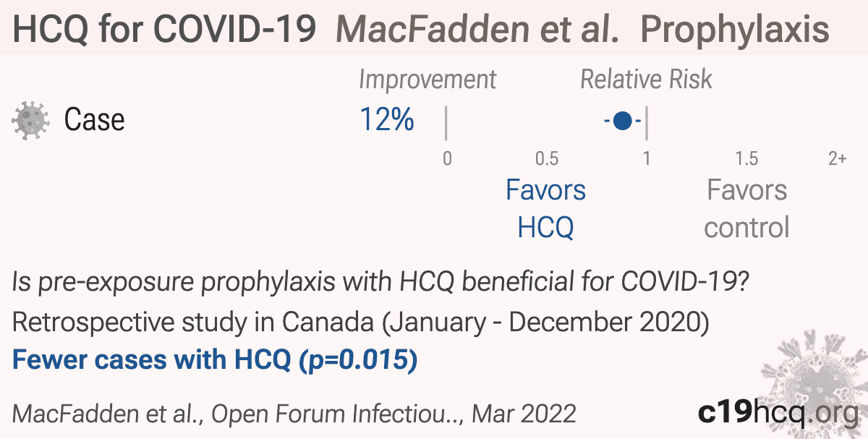
Task: Click the gray virus icon beside Case
Action: click(30, 120)
